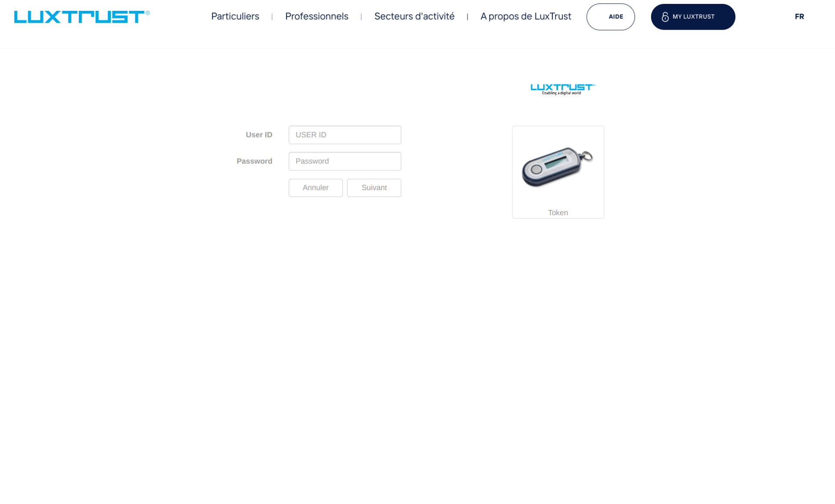
Task: Click the Professionnels navigation tab
Action: (317, 17)
